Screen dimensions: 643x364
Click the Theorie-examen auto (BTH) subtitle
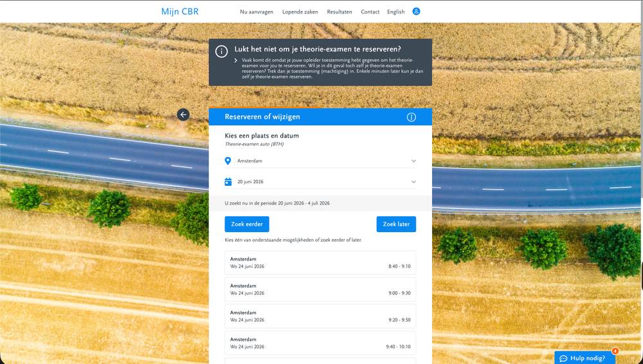(254, 144)
